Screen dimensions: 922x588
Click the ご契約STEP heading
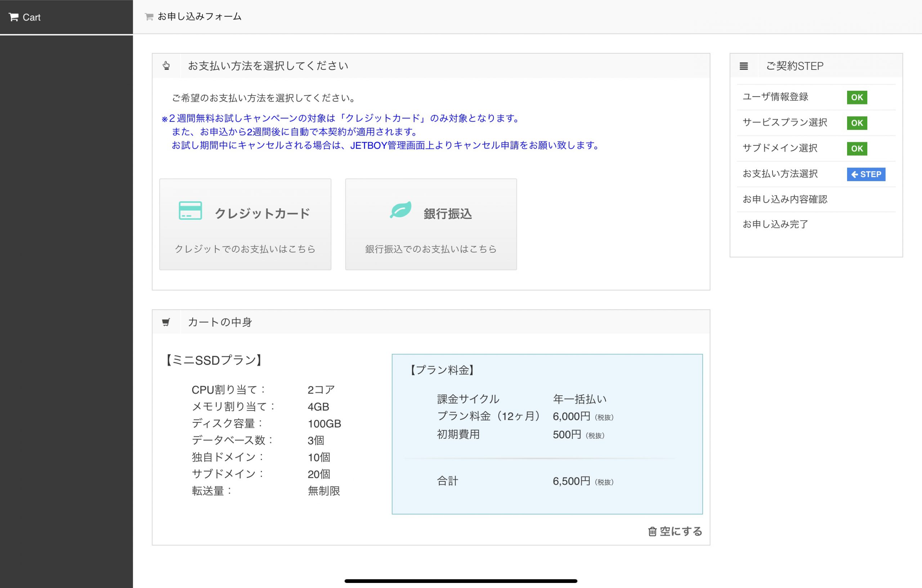(x=795, y=66)
